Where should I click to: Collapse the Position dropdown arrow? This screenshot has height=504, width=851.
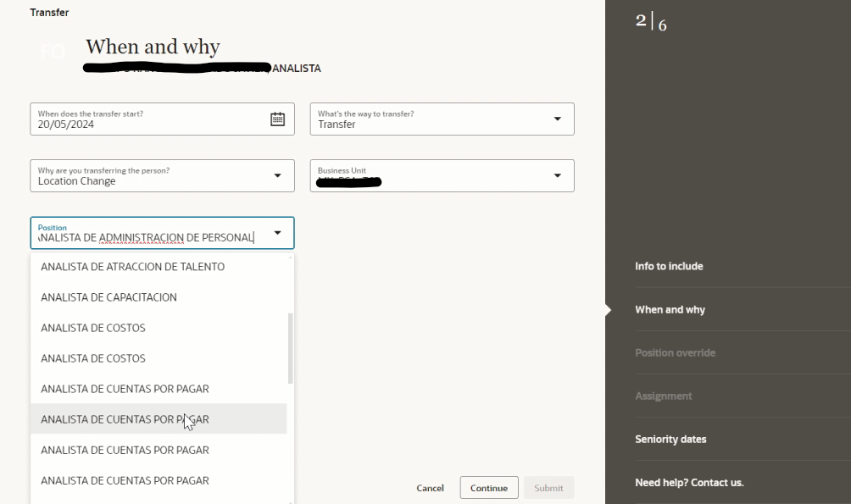click(278, 233)
